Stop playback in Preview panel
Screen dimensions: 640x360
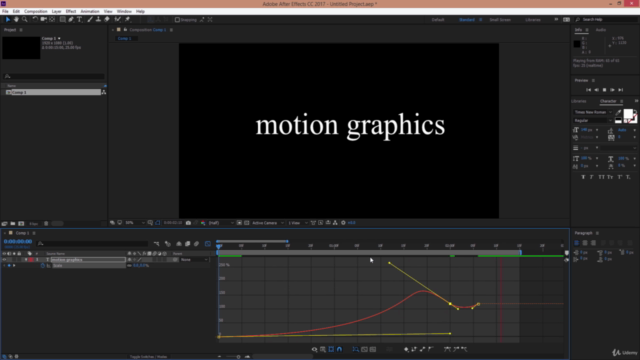click(604, 90)
